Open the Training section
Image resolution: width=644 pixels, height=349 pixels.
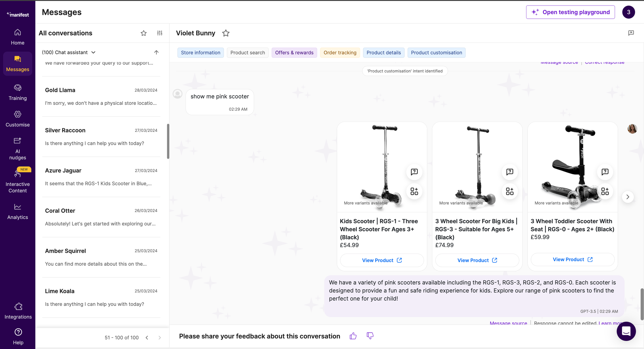click(18, 92)
